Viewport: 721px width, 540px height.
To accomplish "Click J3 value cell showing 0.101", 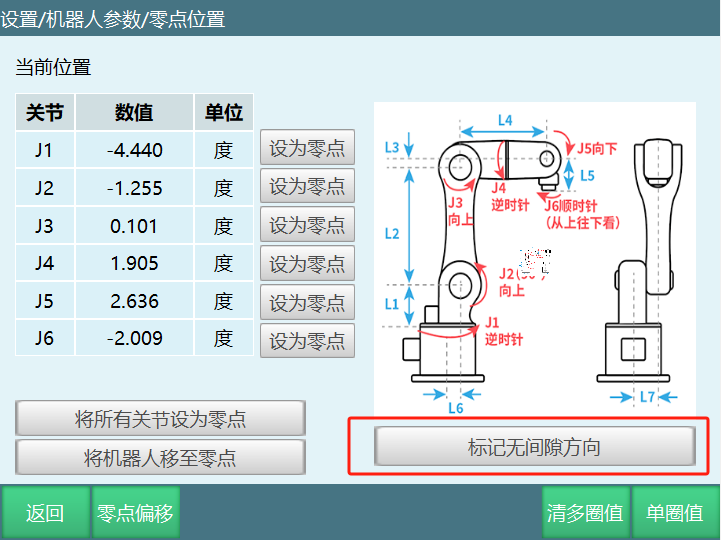I will [x=134, y=226].
